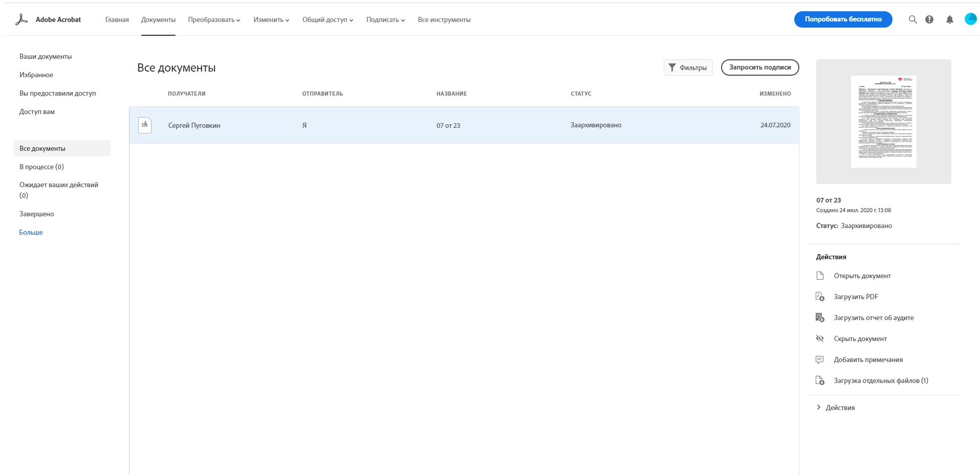Select Ваши документы in sidebar
980x475 pixels.
(x=46, y=56)
